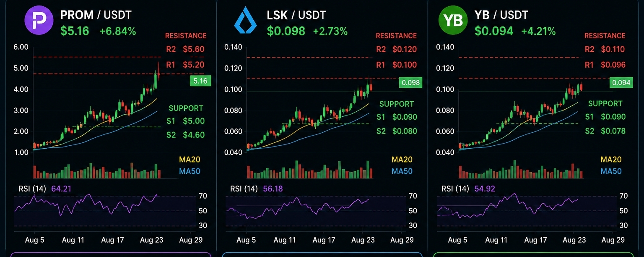644x257 pixels.
Task: Click the Aug 23 date on PROM chart
Action: (151, 240)
